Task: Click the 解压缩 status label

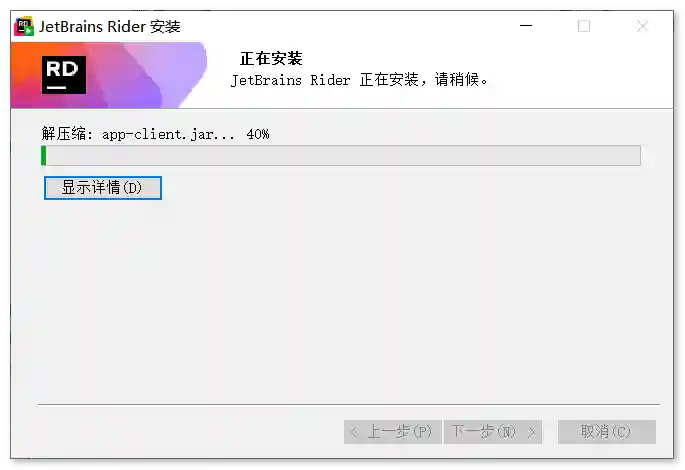Action: (67, 134)
